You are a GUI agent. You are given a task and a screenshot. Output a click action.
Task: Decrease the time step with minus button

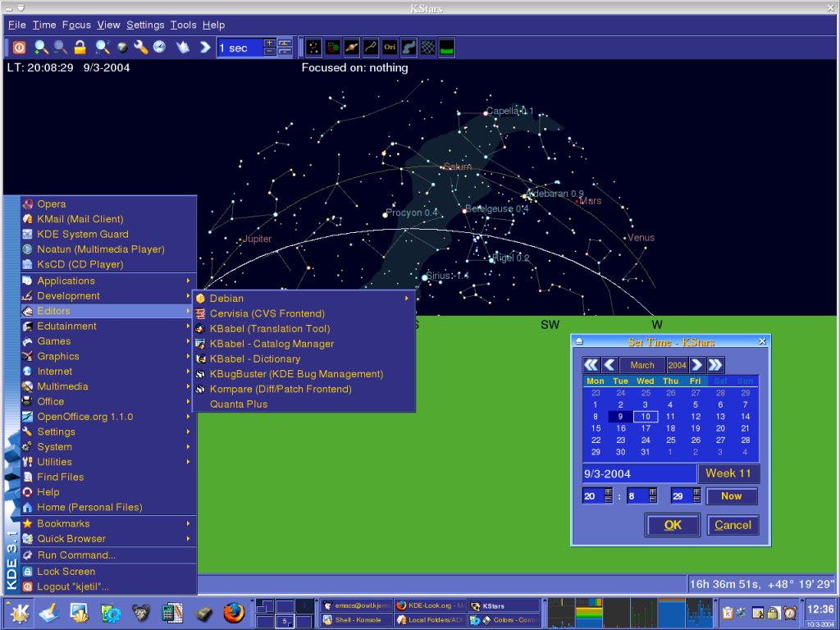(269, 52)
